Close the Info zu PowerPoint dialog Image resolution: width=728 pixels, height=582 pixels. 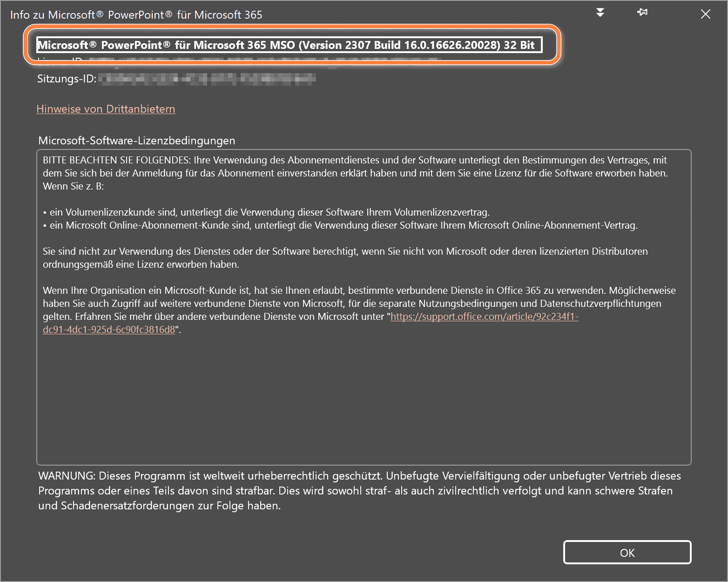coord(706,14)
